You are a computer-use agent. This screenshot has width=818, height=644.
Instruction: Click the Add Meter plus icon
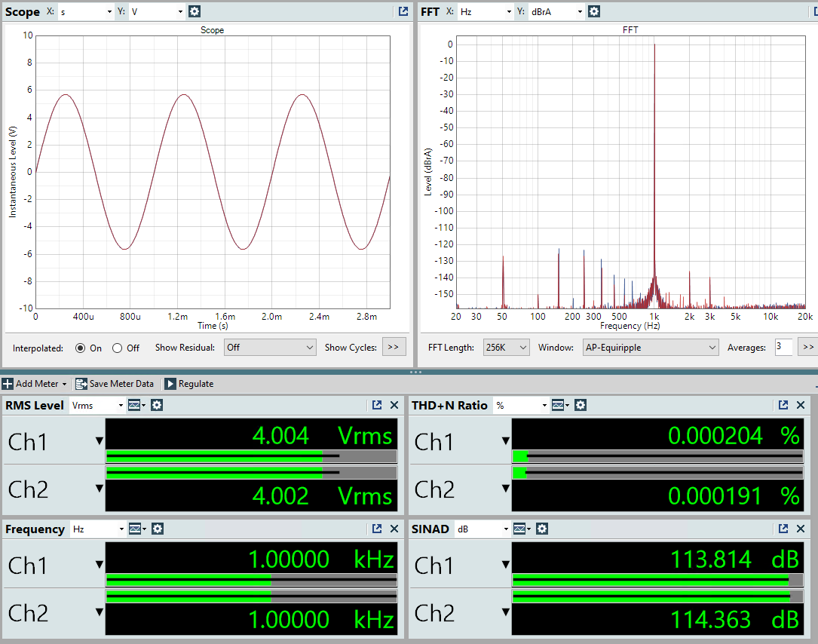[8, 384]
